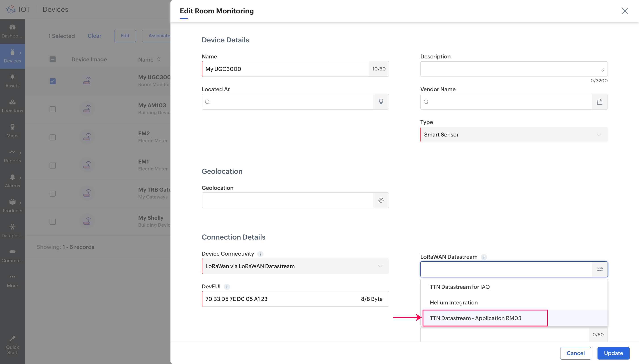Open the Type dropdown
The height and width of the screenshot is (364, 639).
tap(514, 134)
